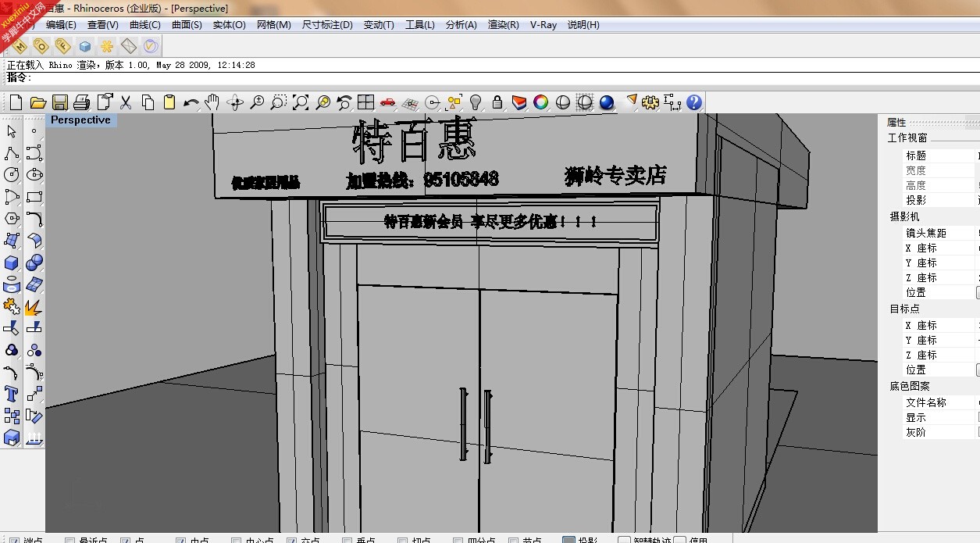
Task: Open the 尺寸标注(D) menu
Action: 327,25
